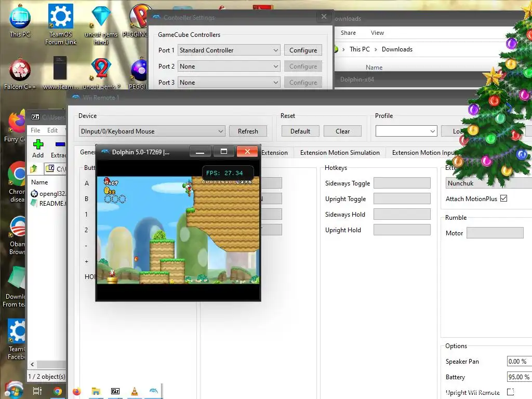Click the Dolphin game render area

click(179, 230)
